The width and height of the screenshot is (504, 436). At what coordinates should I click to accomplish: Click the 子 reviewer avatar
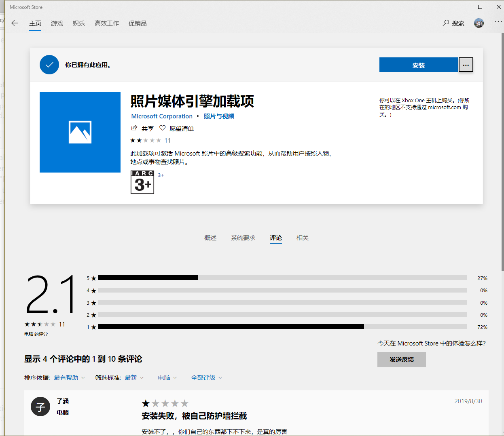40,407
